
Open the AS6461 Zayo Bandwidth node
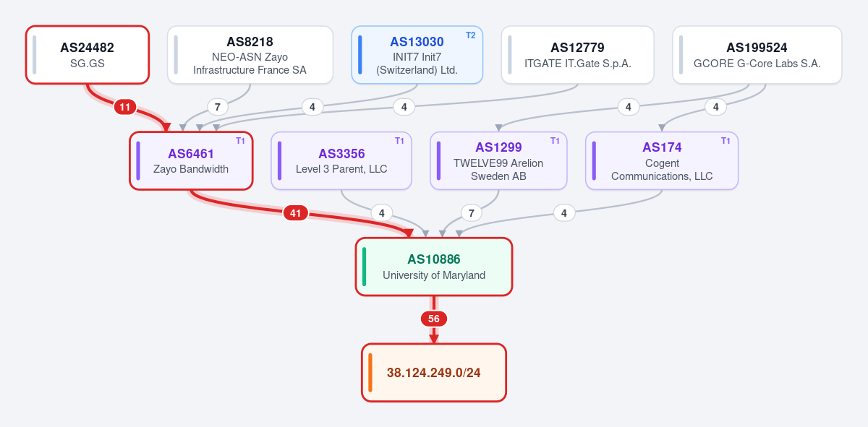pos(191,161)
